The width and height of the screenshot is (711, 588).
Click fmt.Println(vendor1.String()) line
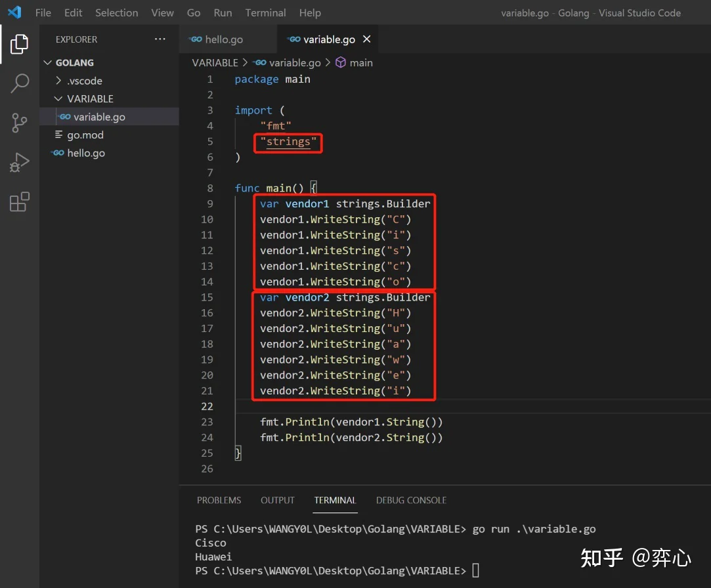tap(351, 422)
